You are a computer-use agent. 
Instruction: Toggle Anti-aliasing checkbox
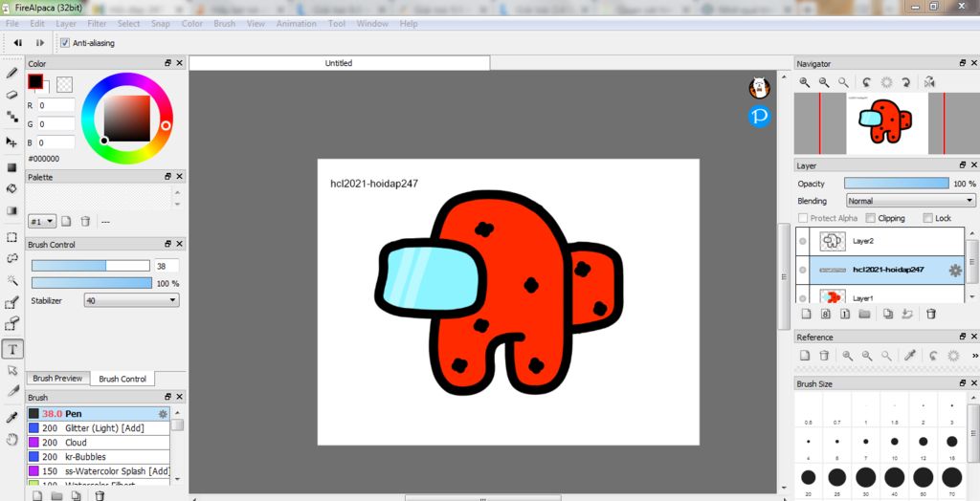pos(65,43)
